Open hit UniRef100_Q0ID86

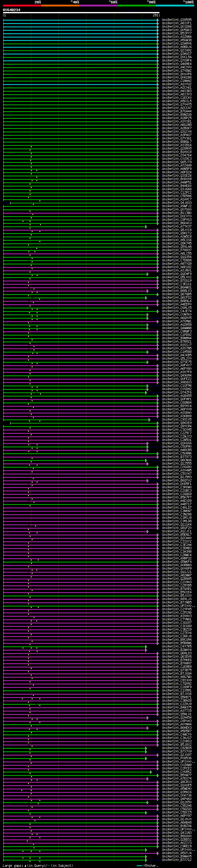[x=176, y=26]
